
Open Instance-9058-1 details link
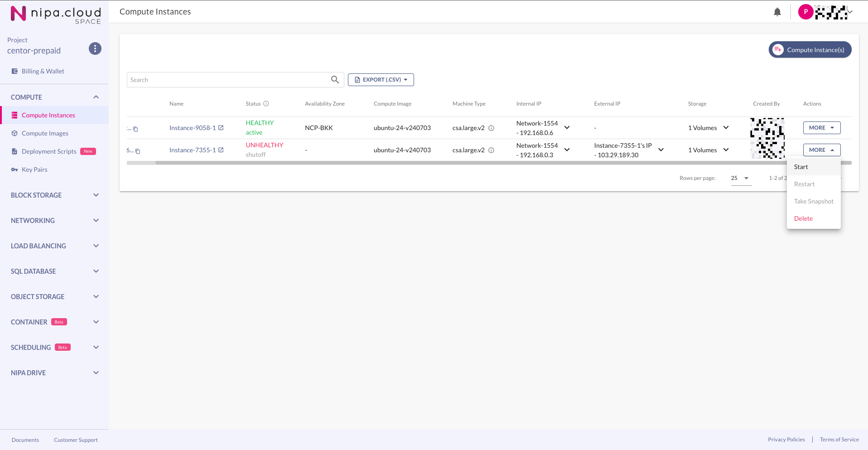point(193,128)
